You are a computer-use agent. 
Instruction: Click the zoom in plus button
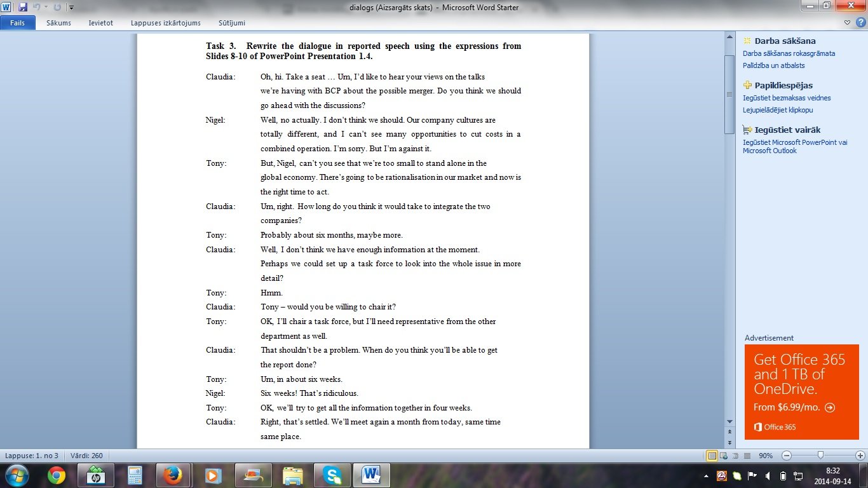[x=860, y=456]
